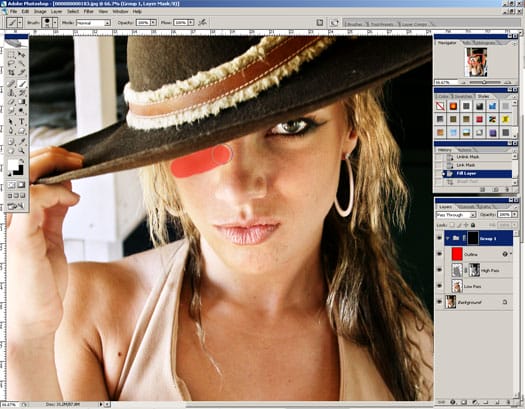This screenshot has height=409, width=525.
Task: Click the airbrush icon in options bar
Action: [x=202, y=22]
